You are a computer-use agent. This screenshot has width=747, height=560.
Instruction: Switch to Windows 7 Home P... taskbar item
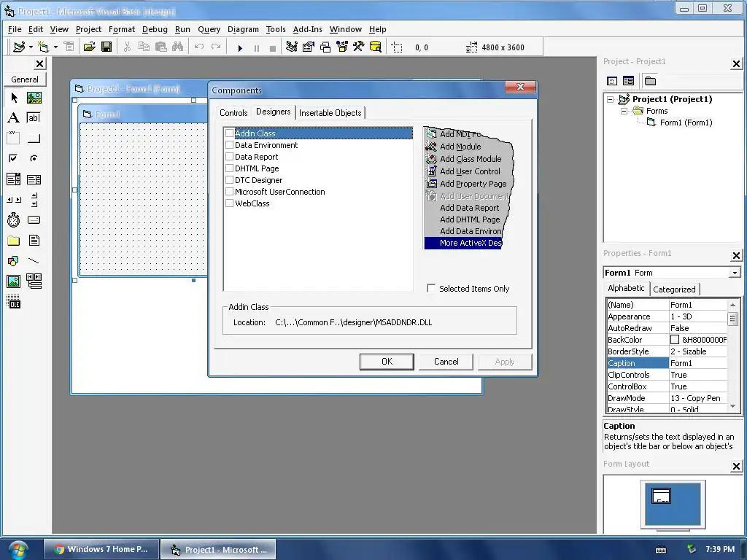(101, 549)
